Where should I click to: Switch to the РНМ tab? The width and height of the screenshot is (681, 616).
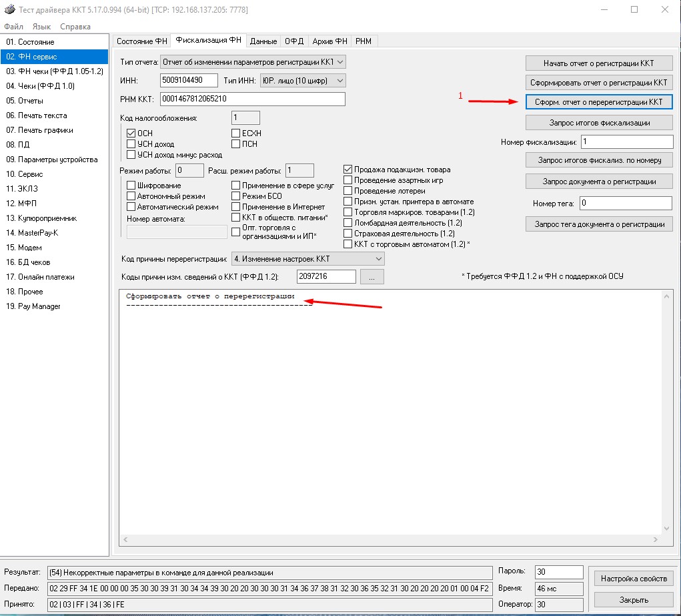(364, 41)
